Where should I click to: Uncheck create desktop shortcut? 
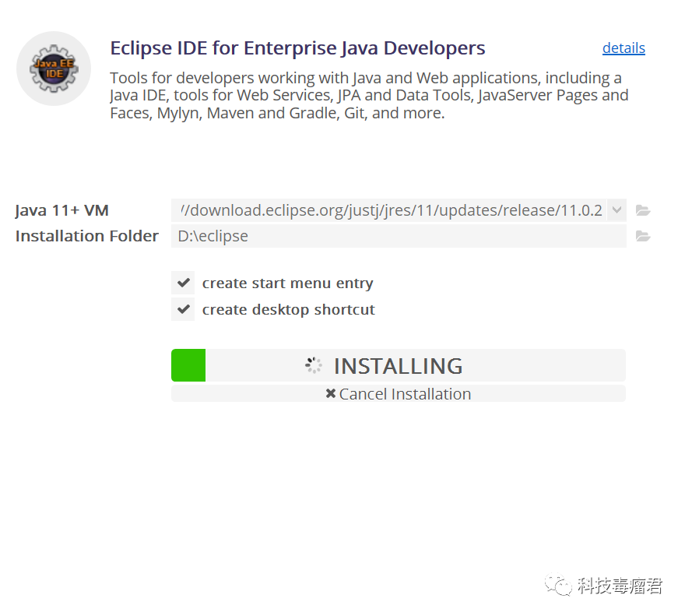pyautogui.click(x=183, y=309)
